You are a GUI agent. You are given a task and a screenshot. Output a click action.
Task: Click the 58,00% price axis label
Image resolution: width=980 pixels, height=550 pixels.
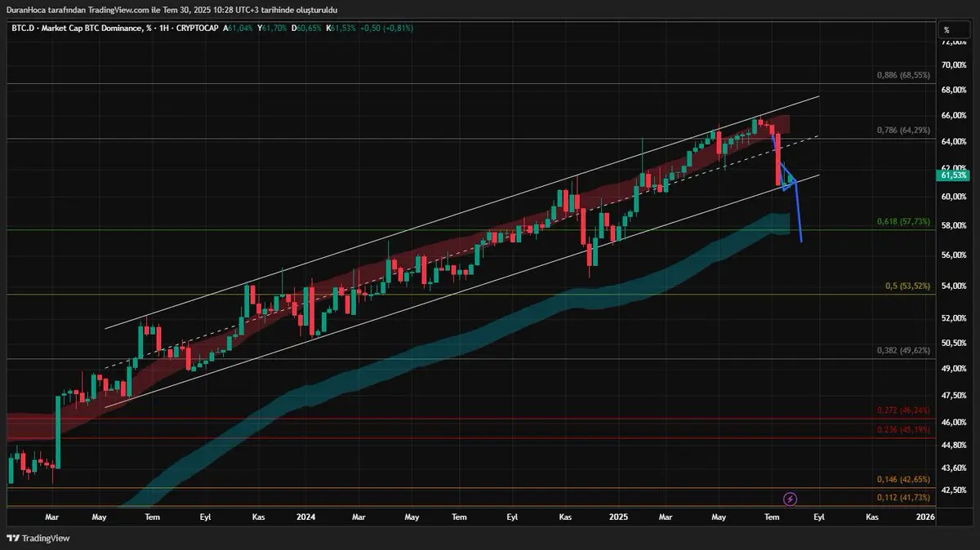[953, 225]
